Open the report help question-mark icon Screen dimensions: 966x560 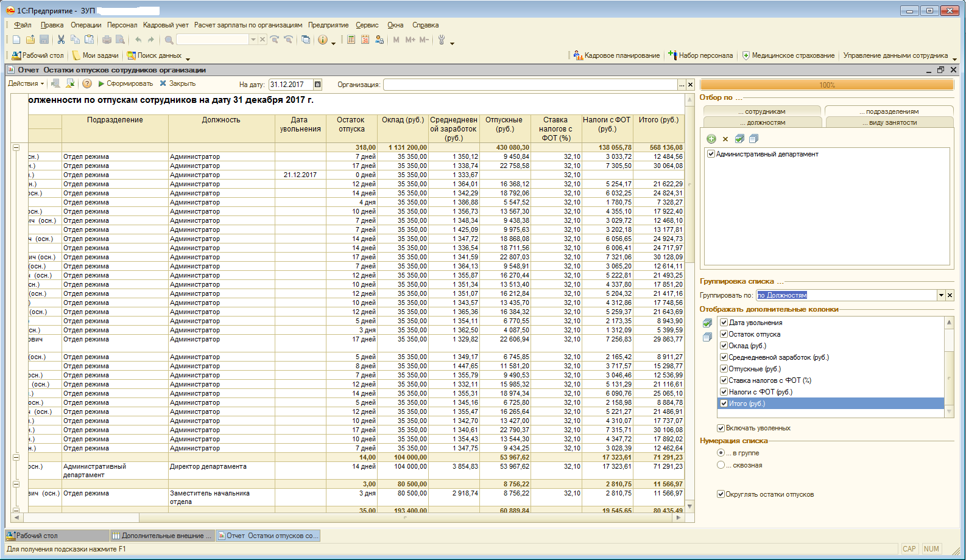[x=86, y=83]
